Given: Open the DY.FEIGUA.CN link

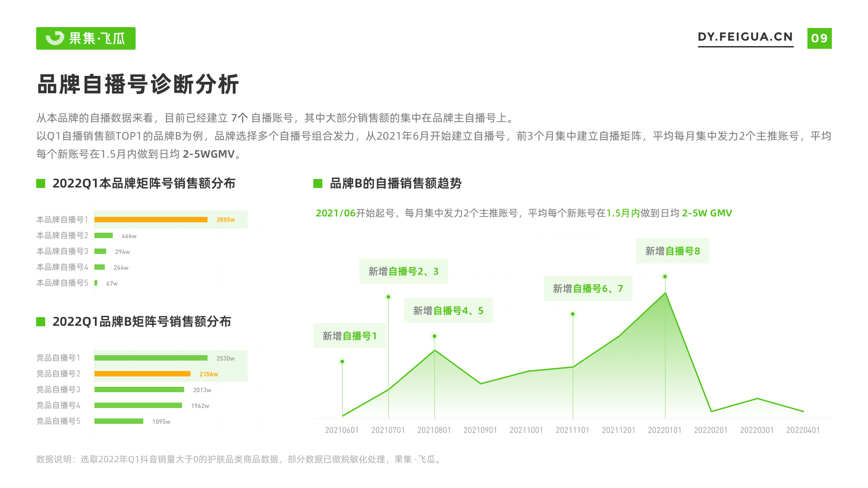Looking at the screenshot, I should pyautogui.click(x=745, y=37).
